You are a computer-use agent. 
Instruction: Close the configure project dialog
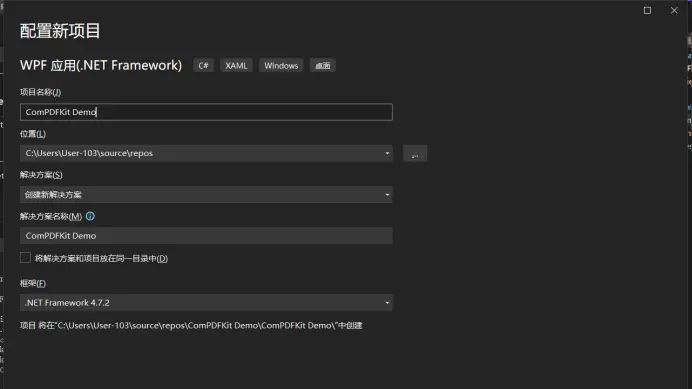[x=674, y=10]
